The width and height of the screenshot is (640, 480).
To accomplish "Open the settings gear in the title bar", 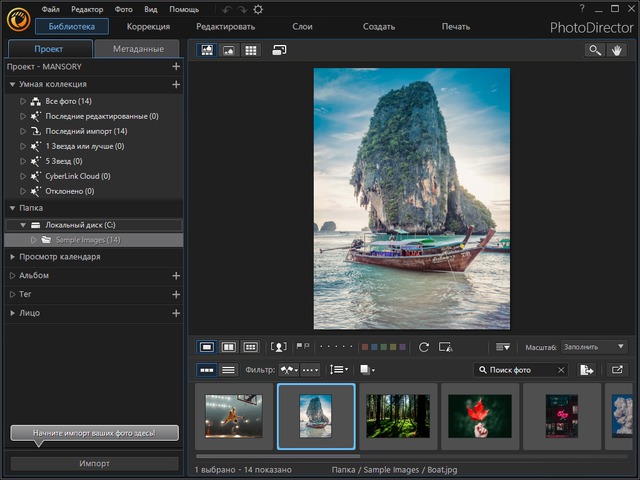I will (259, 9).
